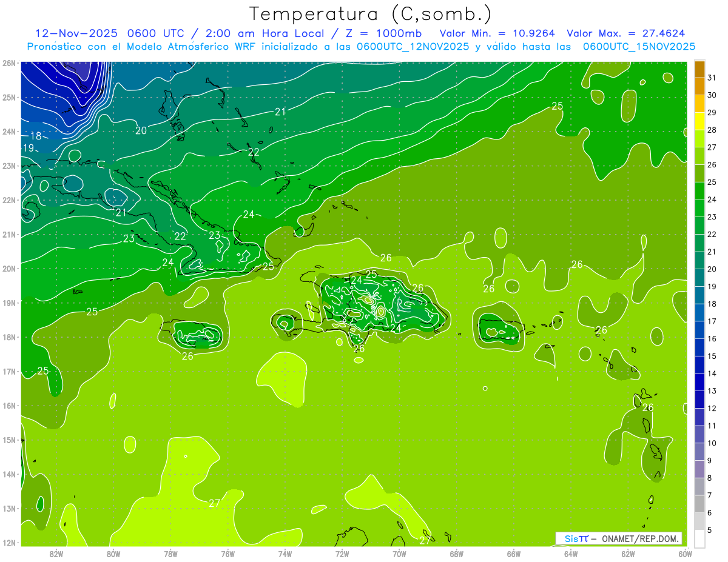Image resolution: width=728 pixels, height=562 pixels.
Task: Click the valid-until time '0600UTC_15NOV2025'
Action: [639, 47]
